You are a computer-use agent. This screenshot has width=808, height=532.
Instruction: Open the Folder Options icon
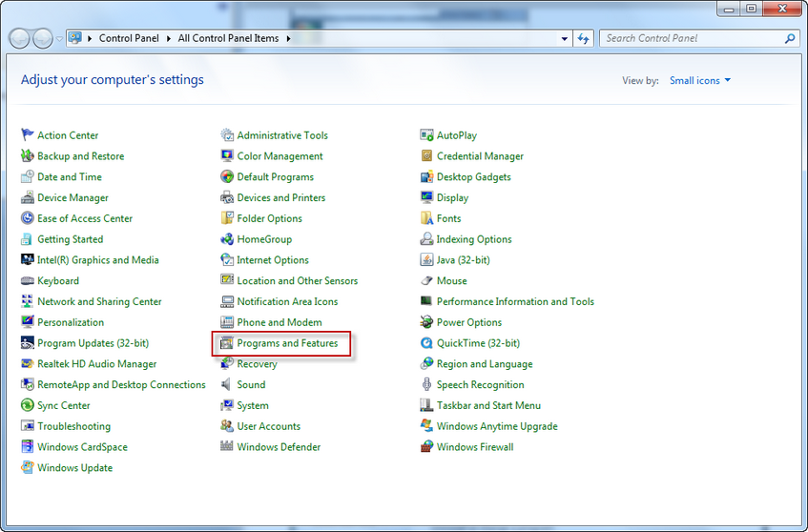coord(227,217)
